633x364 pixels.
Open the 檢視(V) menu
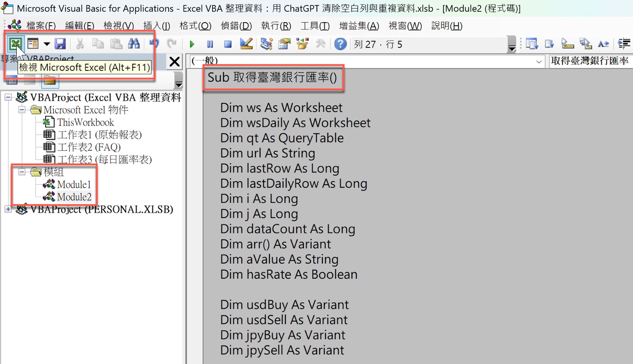point(118,26)
